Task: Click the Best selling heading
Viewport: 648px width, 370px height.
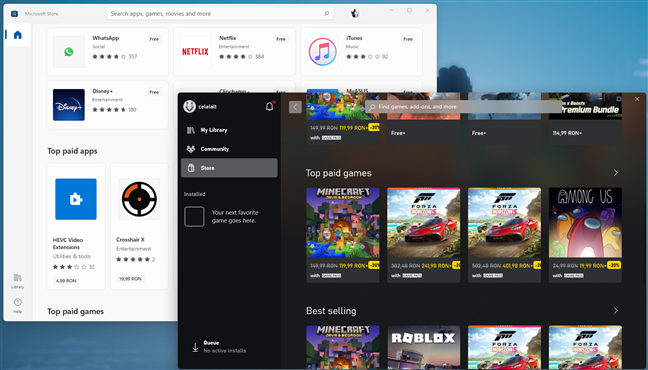Action: coord(331,311)
